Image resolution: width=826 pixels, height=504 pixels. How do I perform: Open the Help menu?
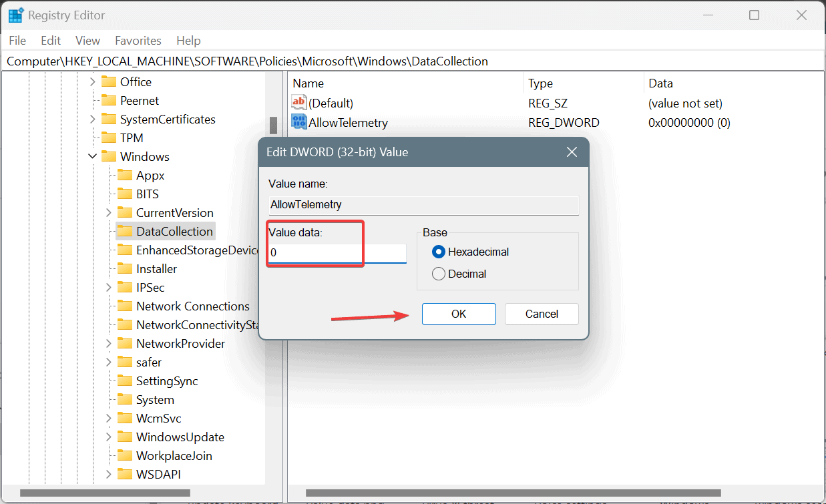pyautogui.click(x=188, y=41)
